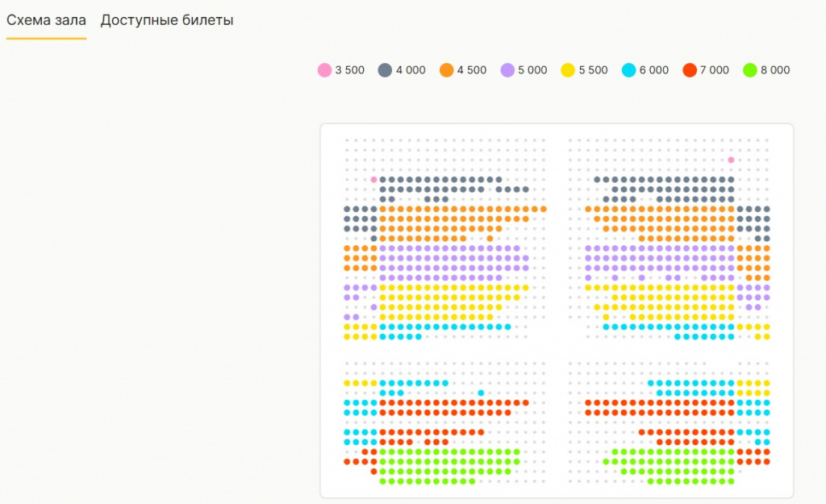The height and width of the screenshot is (504, 826).
Task: Pick the green 8 000 legend dot
Action: (x=749, y=70)
